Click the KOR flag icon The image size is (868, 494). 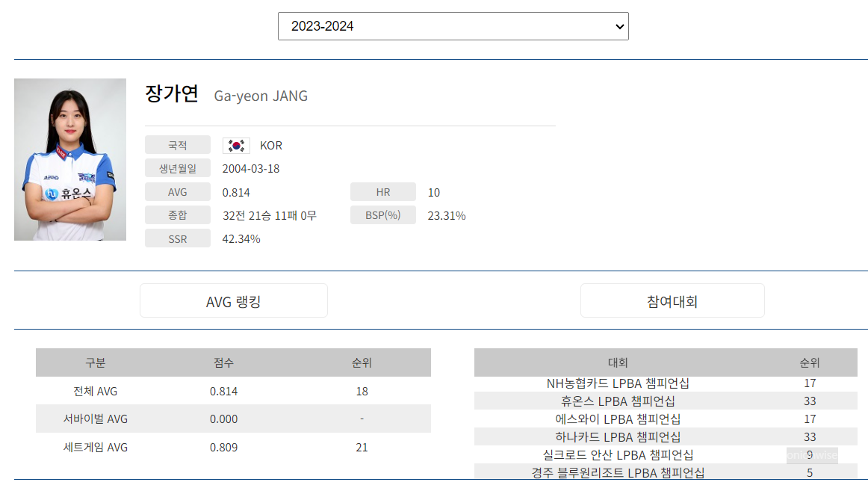tap(235, 144)
